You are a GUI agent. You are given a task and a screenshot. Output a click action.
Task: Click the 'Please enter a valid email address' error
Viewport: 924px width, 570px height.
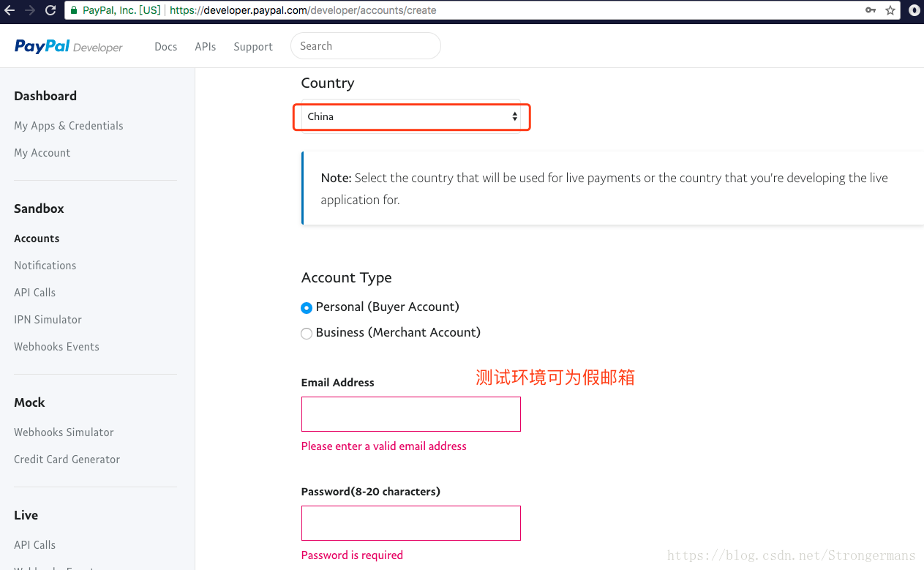pyautogui.click(x=384, y=446)
